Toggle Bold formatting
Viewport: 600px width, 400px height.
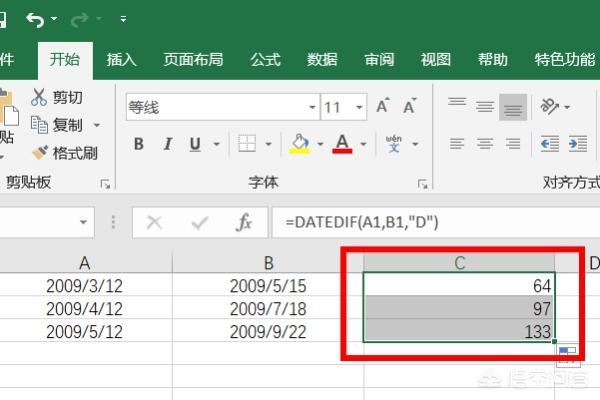(138, 144)
